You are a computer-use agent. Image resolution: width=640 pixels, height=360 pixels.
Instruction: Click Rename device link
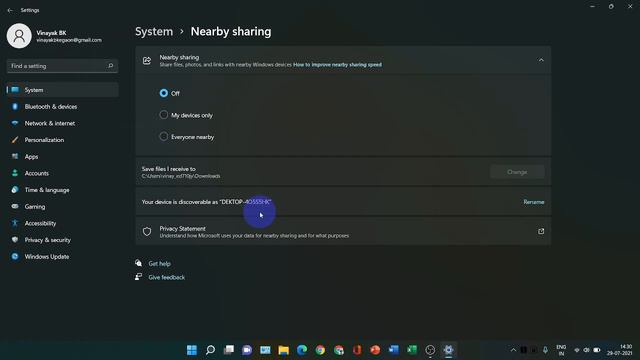coord(533,202)
